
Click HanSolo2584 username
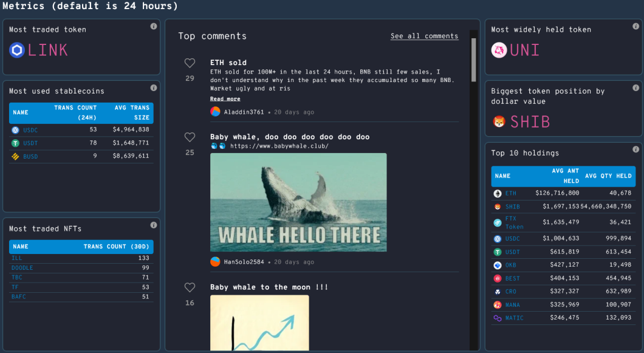coord(244,262)
